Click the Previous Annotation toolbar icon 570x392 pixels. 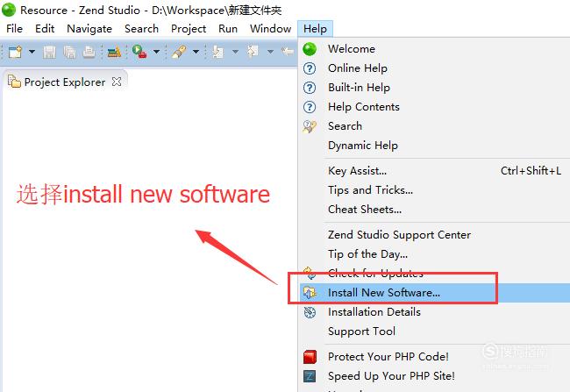253,51
